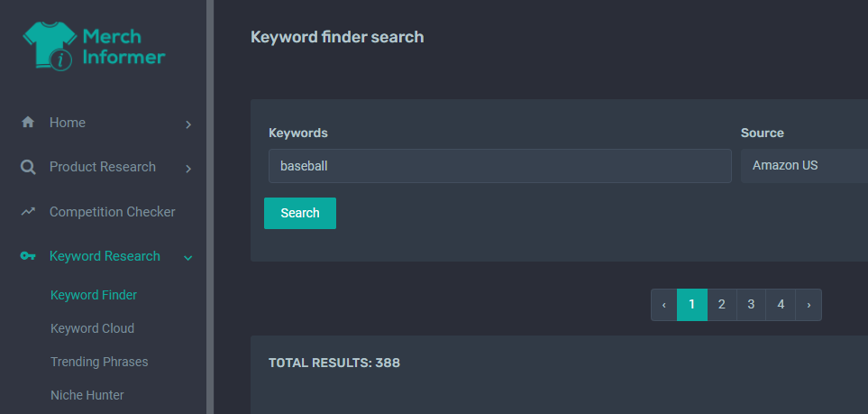Open Keyword Cloud submenu item

pyautogui.click(x=93, y=328)
